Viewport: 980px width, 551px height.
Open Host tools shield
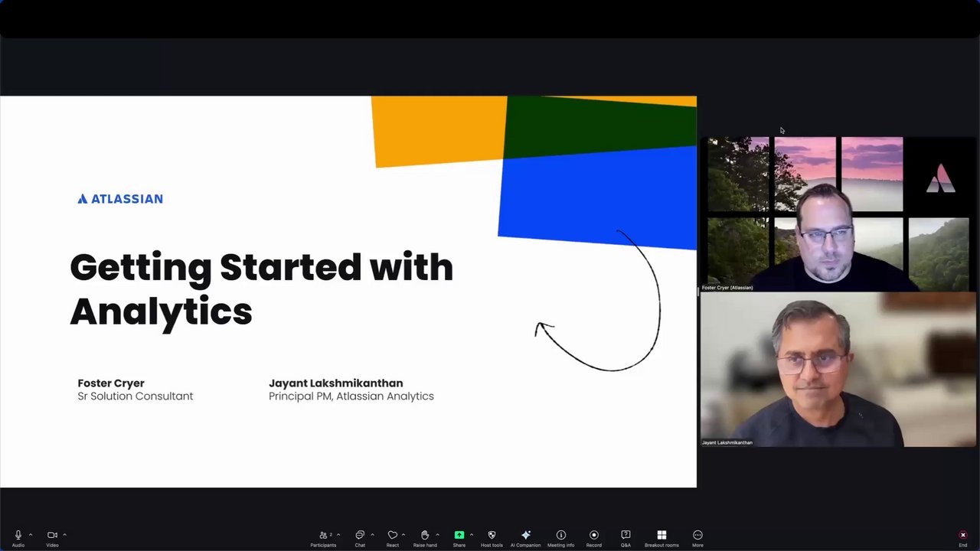492,538
